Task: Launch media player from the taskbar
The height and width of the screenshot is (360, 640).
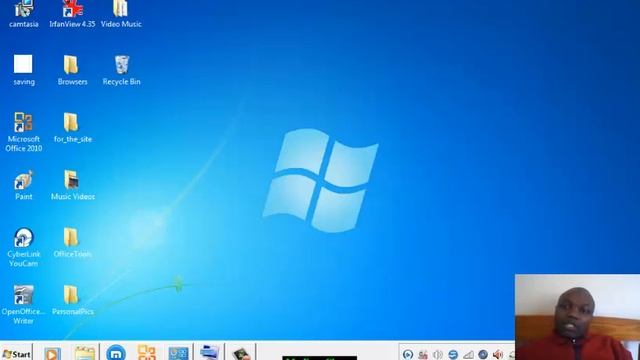Action: (52, 353)
